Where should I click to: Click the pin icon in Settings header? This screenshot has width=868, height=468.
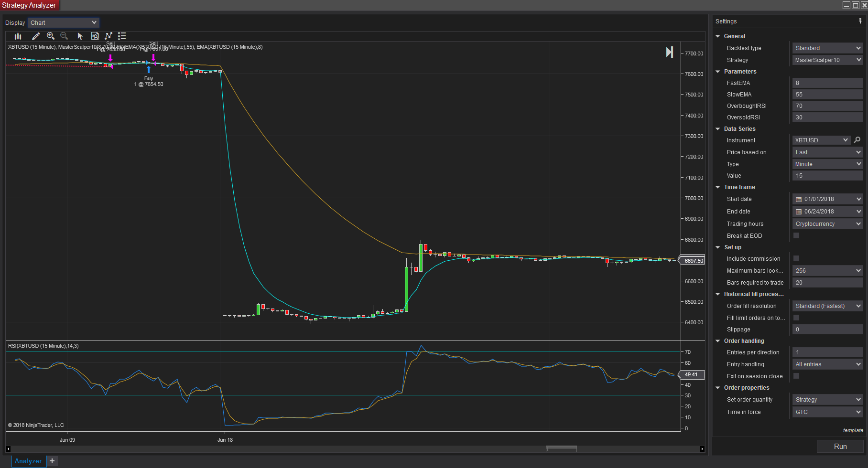coord(860,21)
